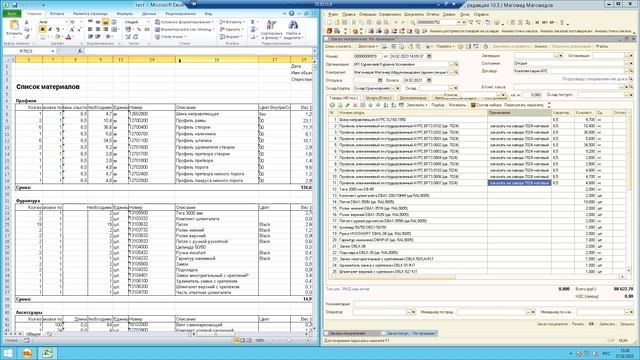This screenshot has height=360, width=640.
Task: Open the Состояние field dropdown arrow
Action: coord(631,63)
